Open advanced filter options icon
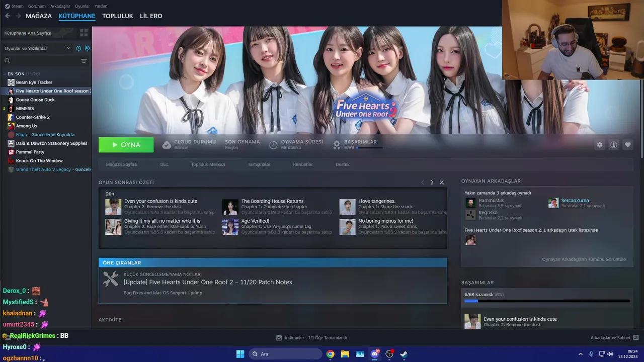This screenshot has height=362, width=644. 84,61
